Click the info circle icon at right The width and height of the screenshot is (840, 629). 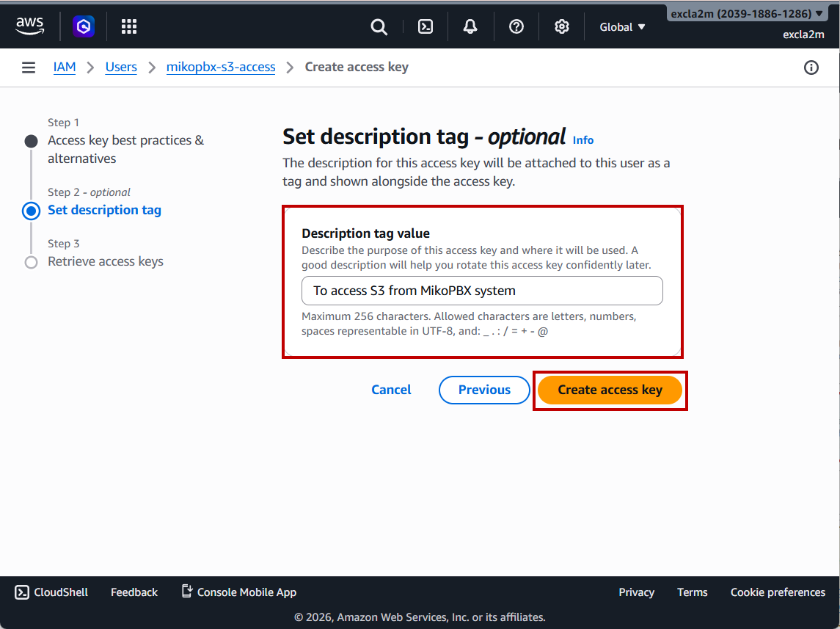tap(811, 68)
